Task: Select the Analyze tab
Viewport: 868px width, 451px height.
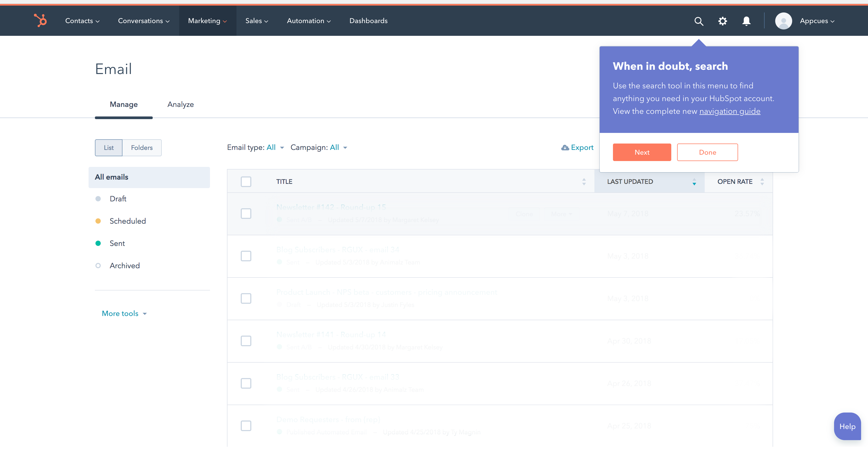Action: coord(181,105)
